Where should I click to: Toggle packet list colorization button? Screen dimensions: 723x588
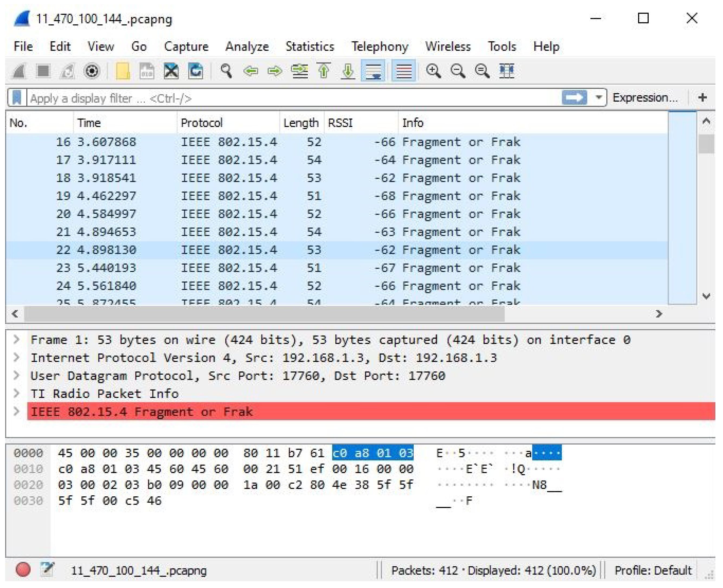[403, 71]
